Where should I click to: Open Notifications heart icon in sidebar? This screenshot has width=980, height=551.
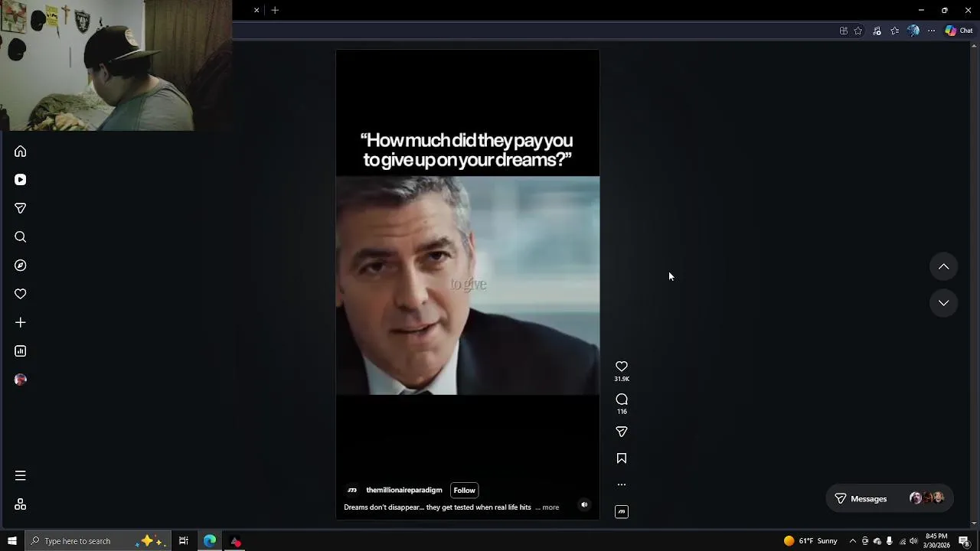coord(21,294)
